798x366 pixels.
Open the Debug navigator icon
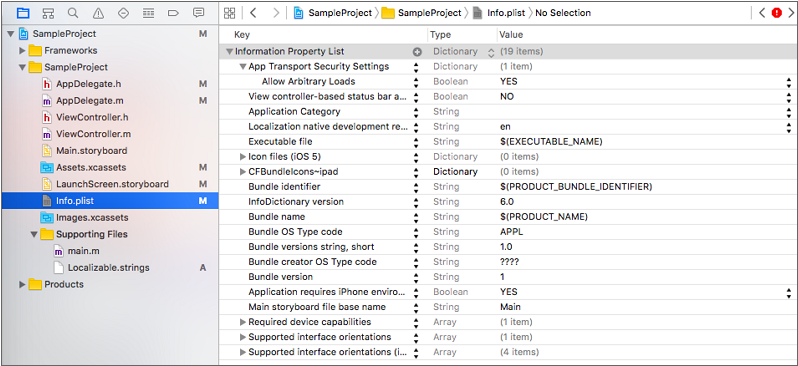click(148, 13)
